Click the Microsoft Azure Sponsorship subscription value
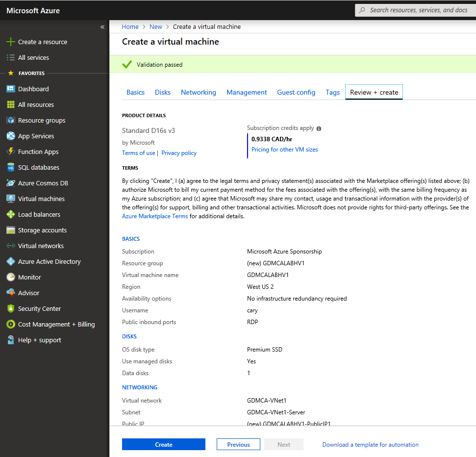The image size is (476, 457). tap(284, 252)
